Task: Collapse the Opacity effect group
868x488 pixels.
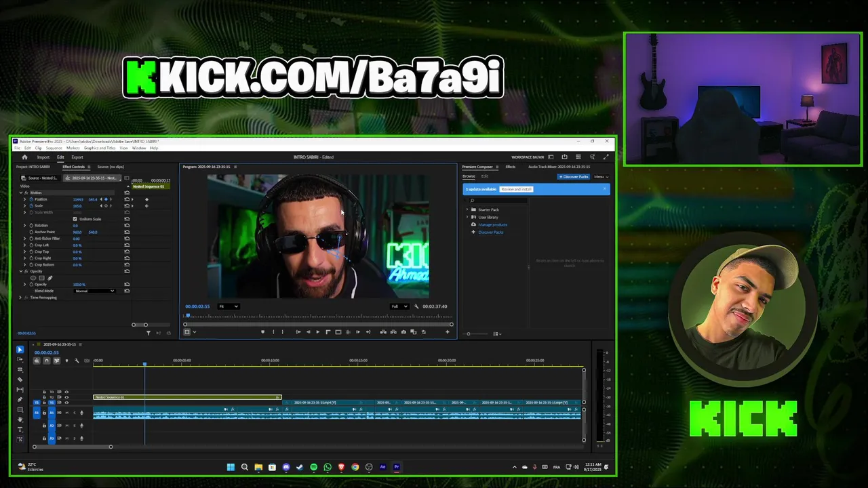Action: pyautogui.click(x=20, y=271)
